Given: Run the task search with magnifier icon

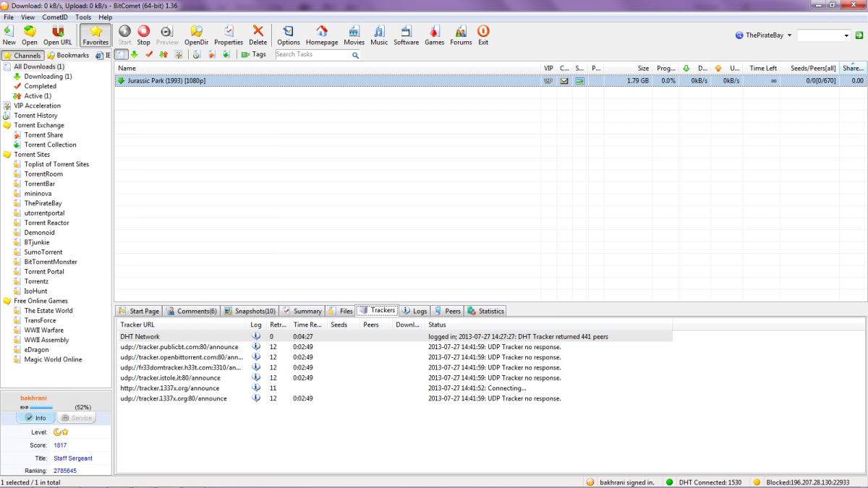Looking at the screenshot, I should click(x=356, y=54).
